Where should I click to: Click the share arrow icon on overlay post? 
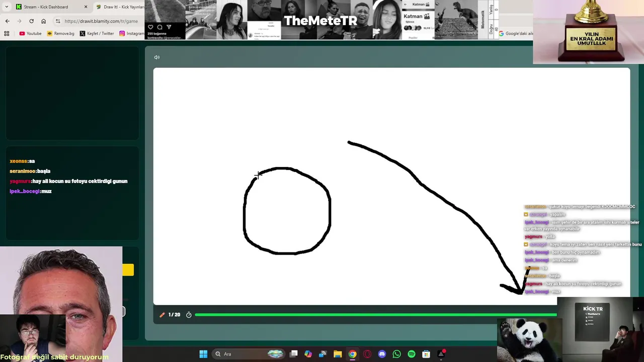pos(169,27)
